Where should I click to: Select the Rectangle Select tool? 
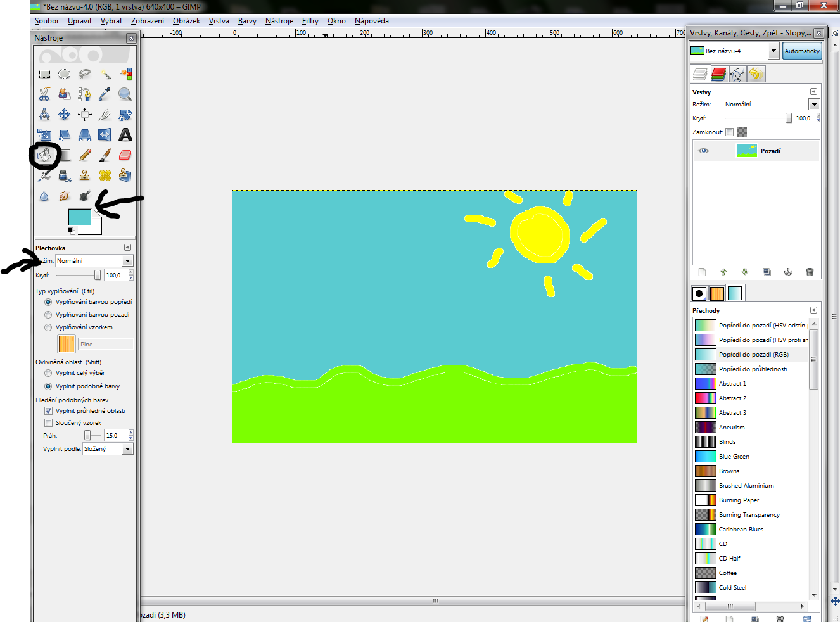pos(44,74)
